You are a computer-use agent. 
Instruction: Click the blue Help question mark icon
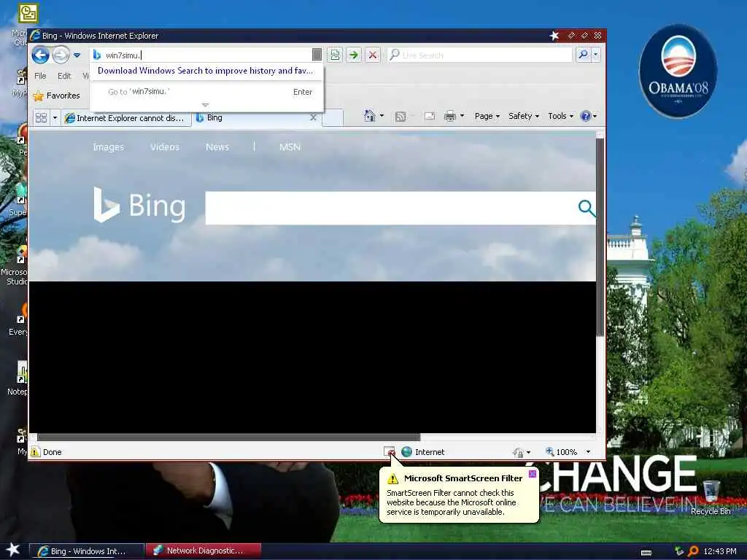click(586, 116)
